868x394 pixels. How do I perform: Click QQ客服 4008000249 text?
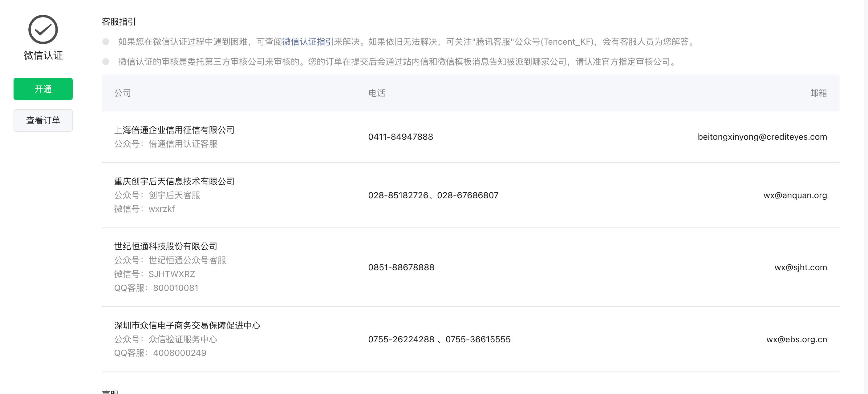click(x=160, y=353)
